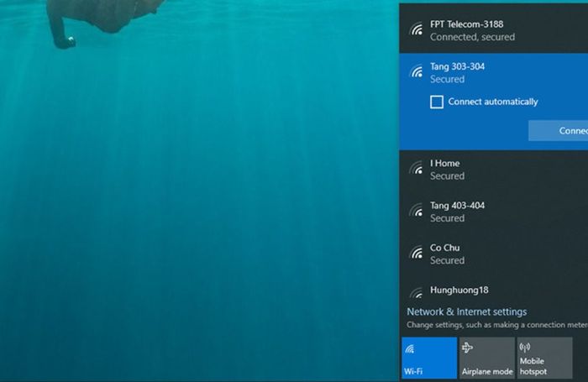This screenshot has width=588, height=382.
Task: Click the Connect button for Tang 303-304
Action: [x=558, y=130]
